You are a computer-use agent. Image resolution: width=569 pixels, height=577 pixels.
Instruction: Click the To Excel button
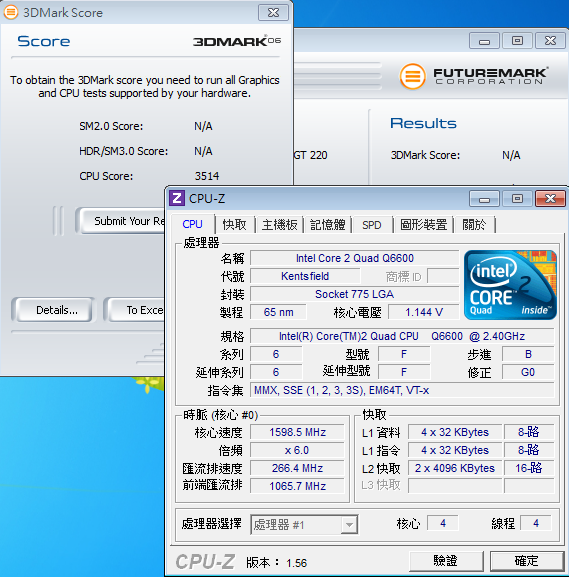135,310
